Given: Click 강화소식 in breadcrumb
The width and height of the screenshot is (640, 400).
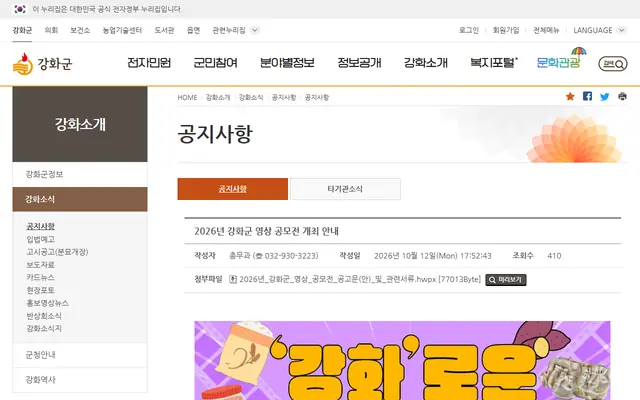Looking at the screenshot, I should tap(251, 98).
